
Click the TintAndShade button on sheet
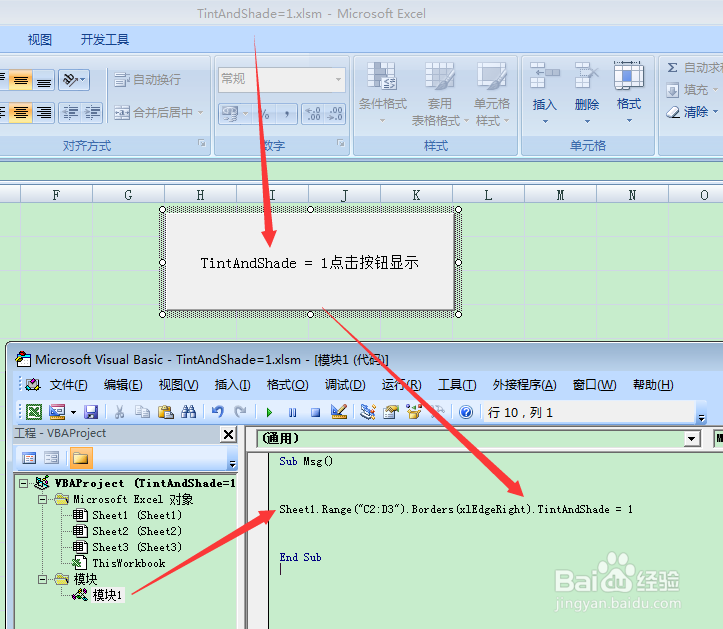point(310,262)
